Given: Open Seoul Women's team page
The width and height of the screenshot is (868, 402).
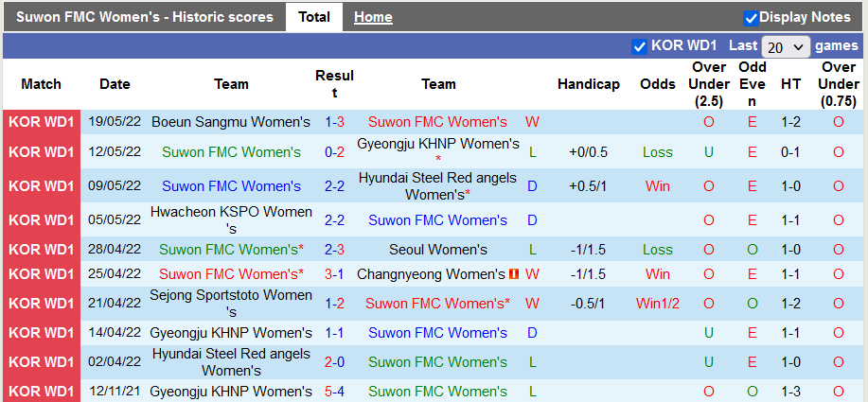Looking at the screenshot, I should click(x=438, y=250).
